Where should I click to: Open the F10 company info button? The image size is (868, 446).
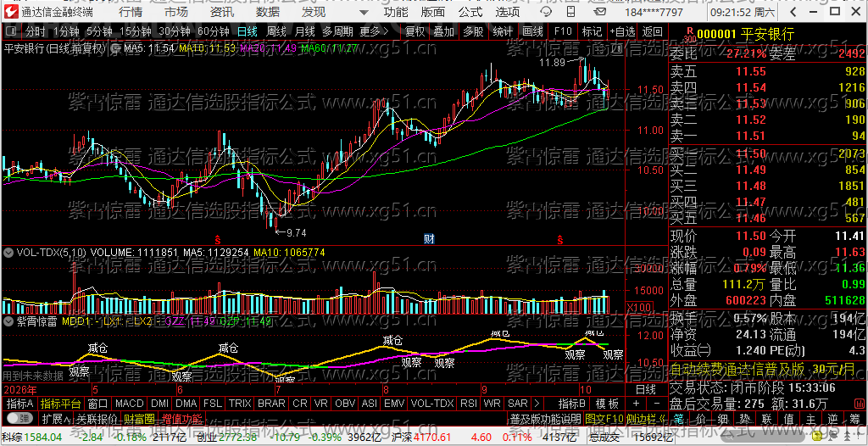coord(563,31)
